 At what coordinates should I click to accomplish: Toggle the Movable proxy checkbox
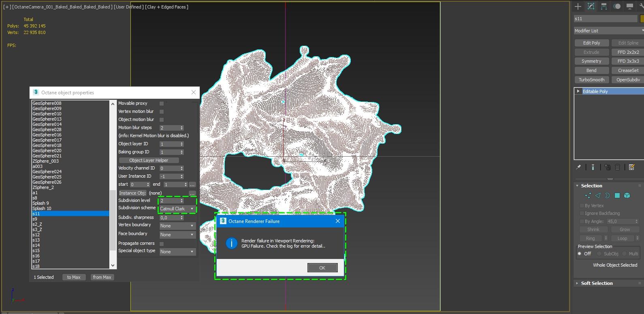click(162, 104)
